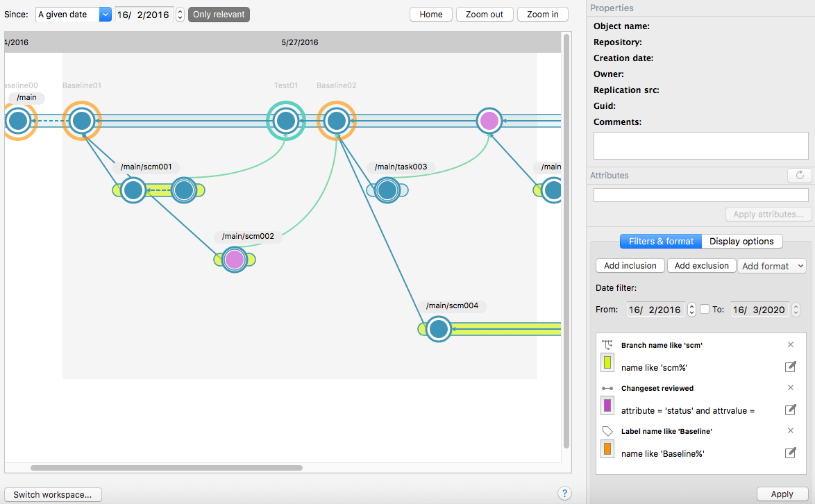Open the Add format dropdown

772,266
